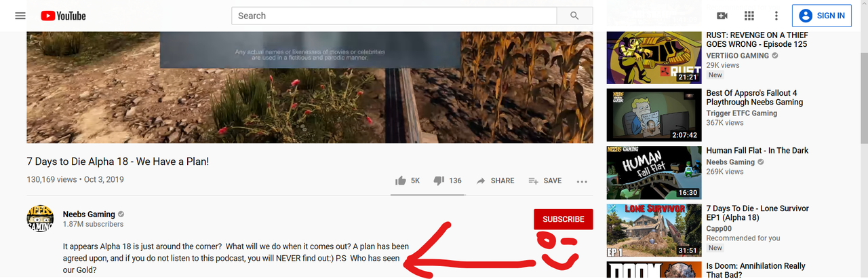Click the 'New' badge under RUST video
Image resolution: width=868 pixels, height=279 pixels.
[715, 75]
